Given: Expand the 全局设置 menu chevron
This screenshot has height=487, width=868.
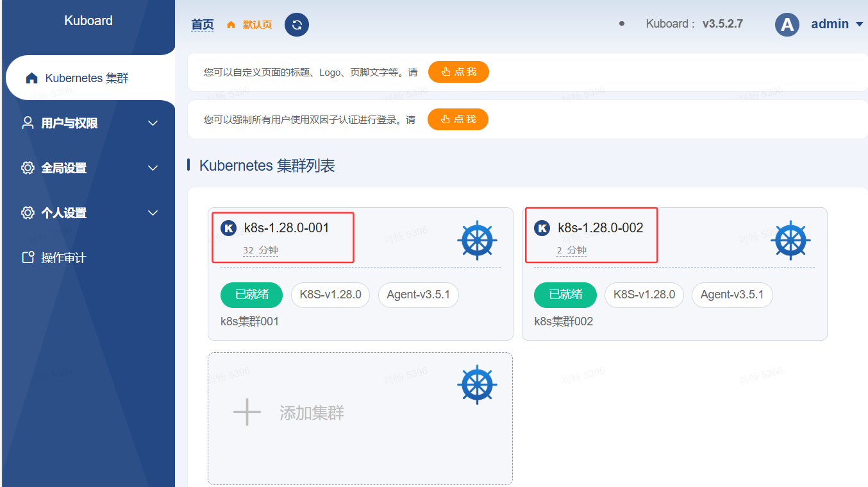Looking at the screenshot, I should coord(153,168).
